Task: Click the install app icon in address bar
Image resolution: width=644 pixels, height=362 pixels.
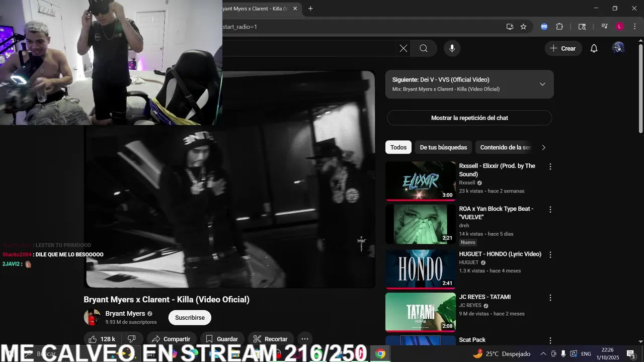Action: click(x=510, y=27)
